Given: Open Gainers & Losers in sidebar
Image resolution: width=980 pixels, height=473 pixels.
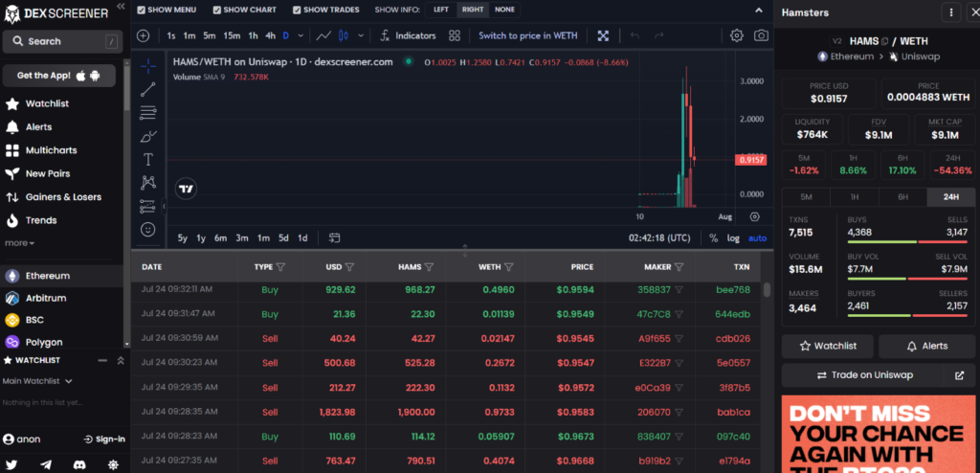Looking at the screenshot, I should point(63,197).
